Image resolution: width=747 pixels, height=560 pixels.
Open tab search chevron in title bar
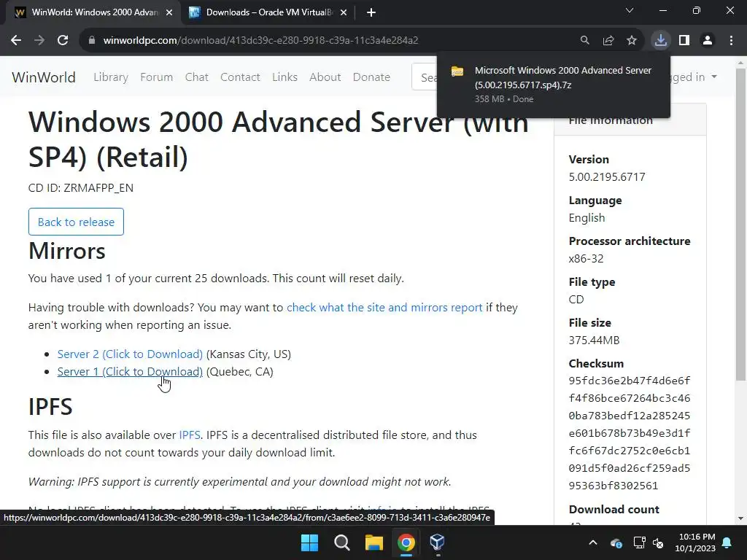tap(630, 10)
